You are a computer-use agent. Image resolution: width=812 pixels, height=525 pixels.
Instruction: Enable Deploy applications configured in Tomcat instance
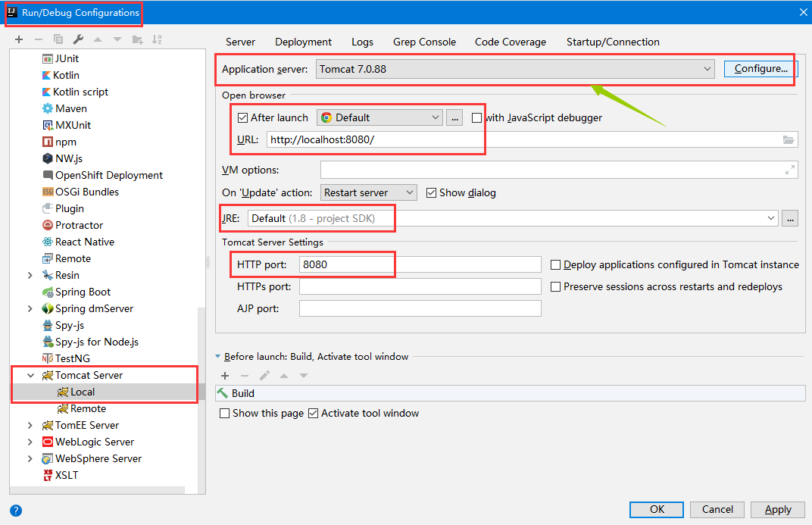point(555,264)
